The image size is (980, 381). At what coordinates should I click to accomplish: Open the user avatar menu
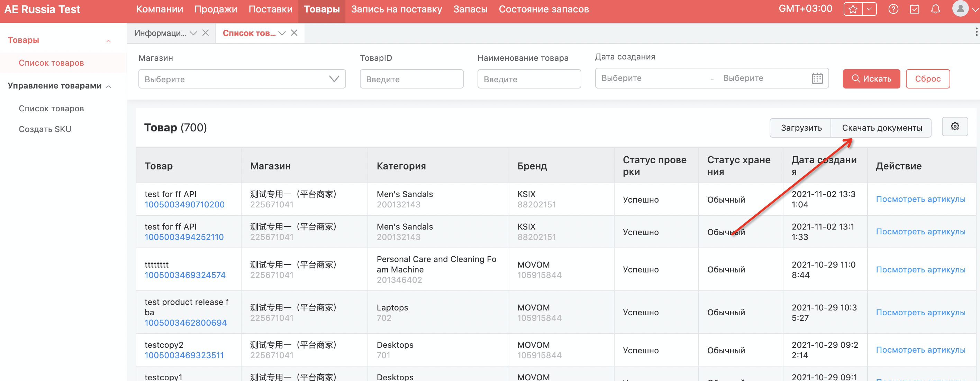[960, 8]
